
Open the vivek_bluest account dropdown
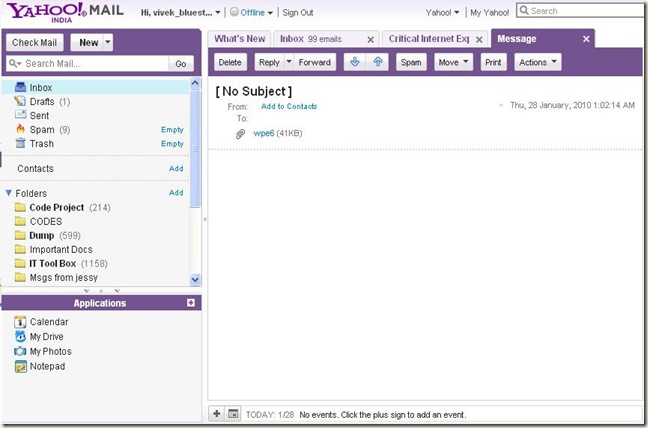tap(218, 13)
